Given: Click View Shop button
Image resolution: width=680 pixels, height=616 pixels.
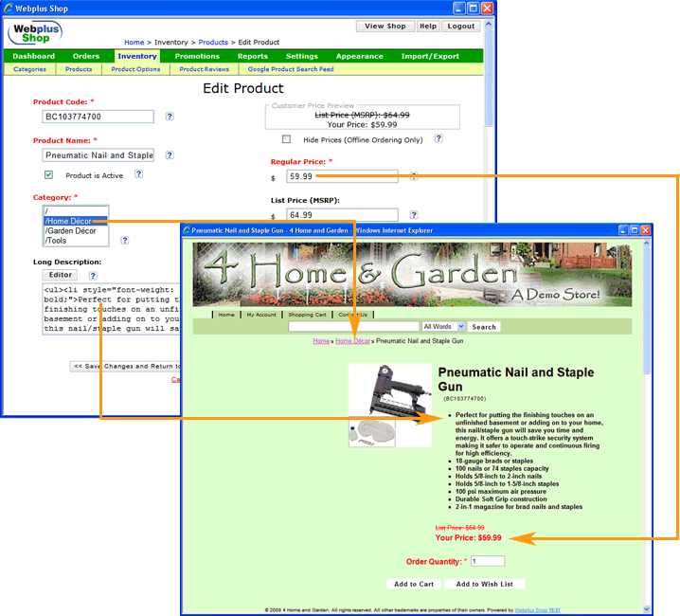Looking at the screenshot, I should coord(385,26).
